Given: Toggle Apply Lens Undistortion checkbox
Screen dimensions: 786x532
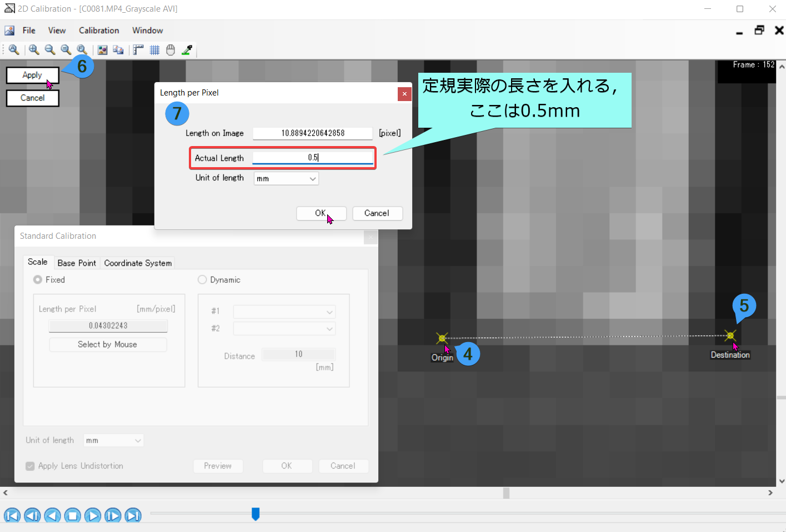Looking at the screenshot, I should pyautogui.click(x=30, y=466).
